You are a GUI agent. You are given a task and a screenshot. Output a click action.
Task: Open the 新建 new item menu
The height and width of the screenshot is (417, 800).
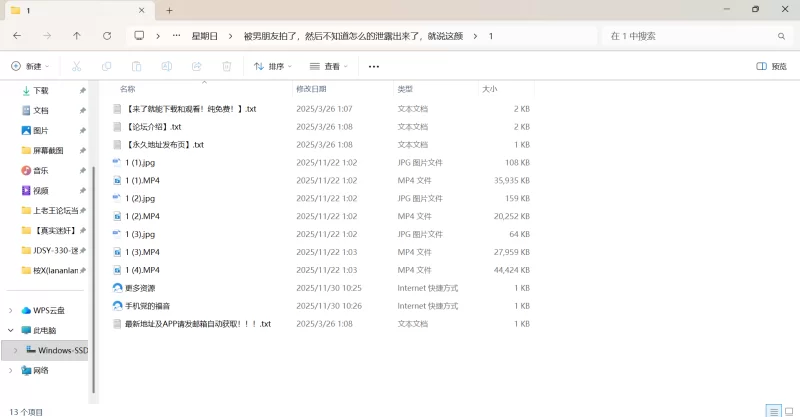pos(29,66)
